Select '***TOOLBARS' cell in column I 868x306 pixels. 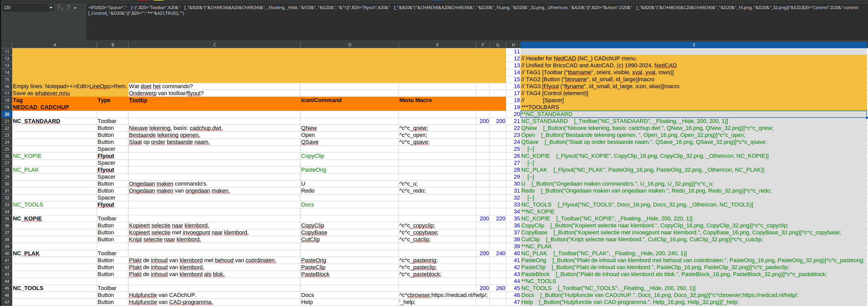[693, 107]
